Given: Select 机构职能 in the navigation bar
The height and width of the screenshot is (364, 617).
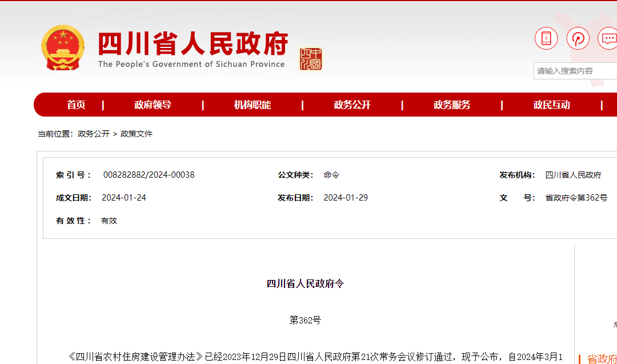Looking at the screenshot, I should click(252, 105).
